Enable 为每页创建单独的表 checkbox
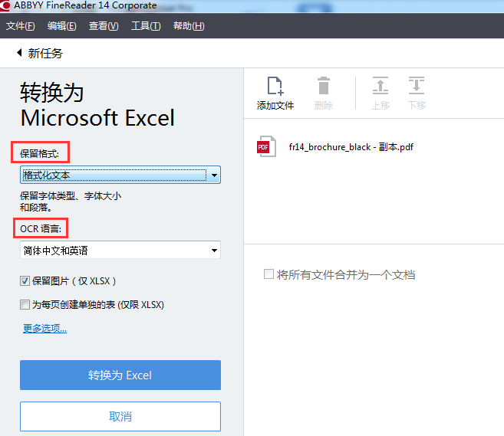The width and height of the screenshot is (504, 436). pyautogui.click(x=25, y=304)
